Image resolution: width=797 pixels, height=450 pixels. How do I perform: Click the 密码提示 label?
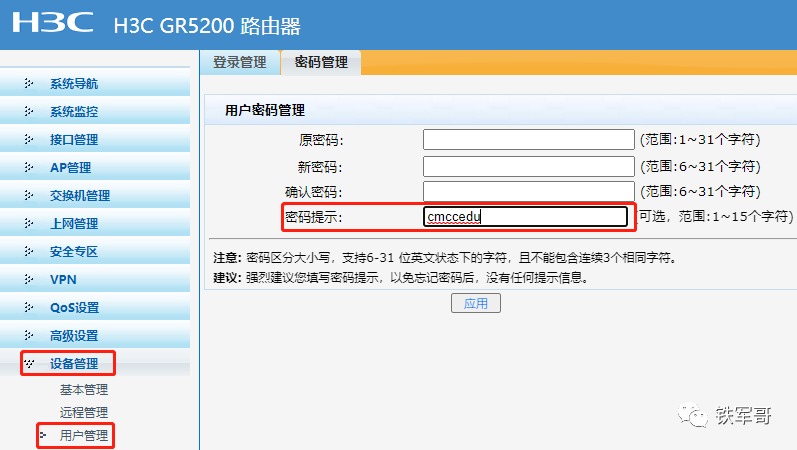pyautogui.click(x=314, y=217)
